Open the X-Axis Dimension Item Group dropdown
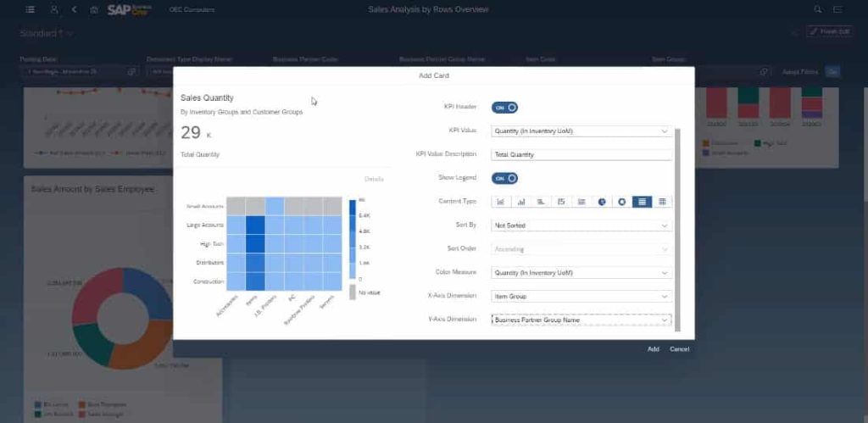This screenshot has width=868, height=423. tap(581, 296)
